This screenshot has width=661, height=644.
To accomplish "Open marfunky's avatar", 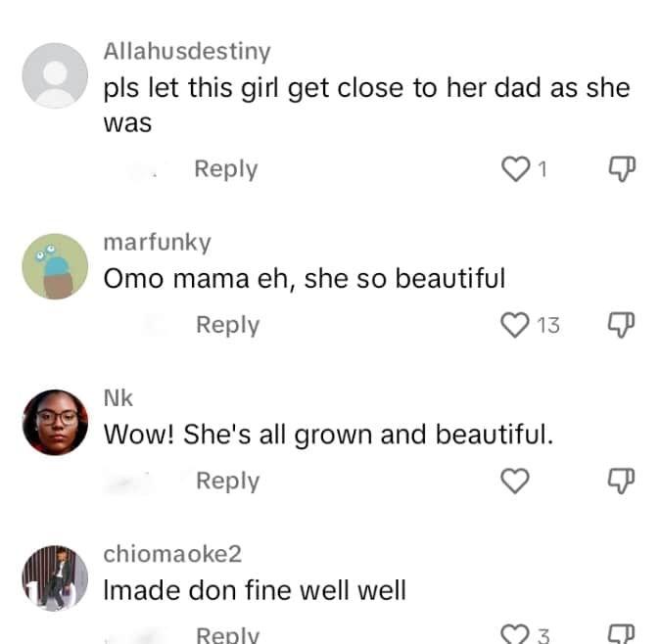I will coord(55,265).
